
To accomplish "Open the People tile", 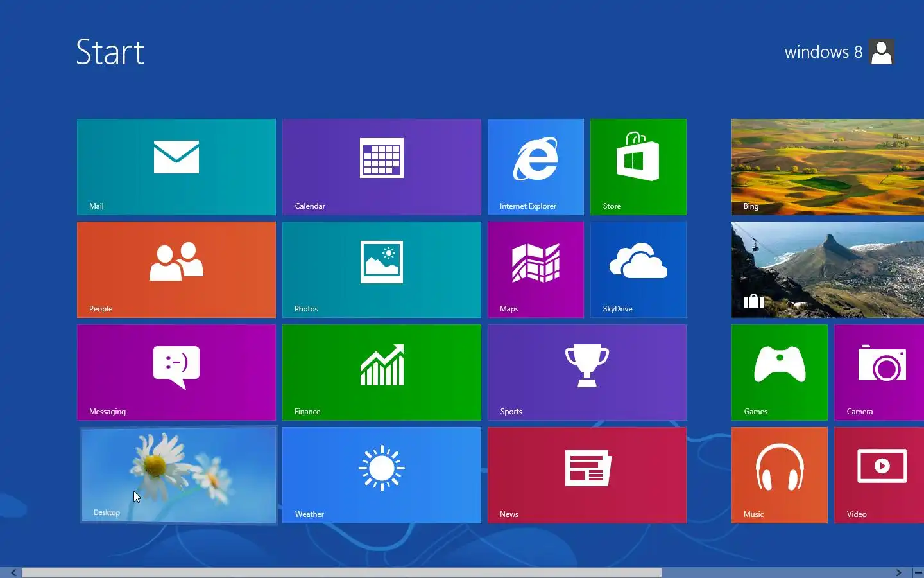I will 176,270.
